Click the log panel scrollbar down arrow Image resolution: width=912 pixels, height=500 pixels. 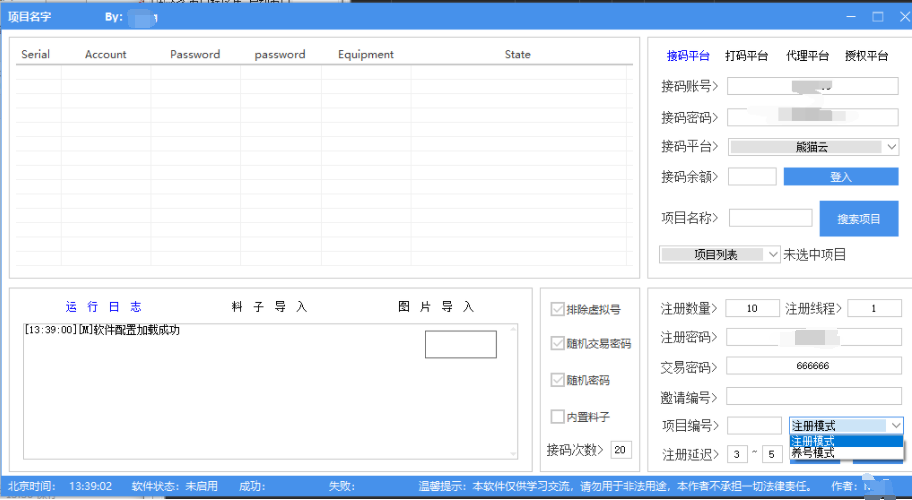(x=513, y=453)
